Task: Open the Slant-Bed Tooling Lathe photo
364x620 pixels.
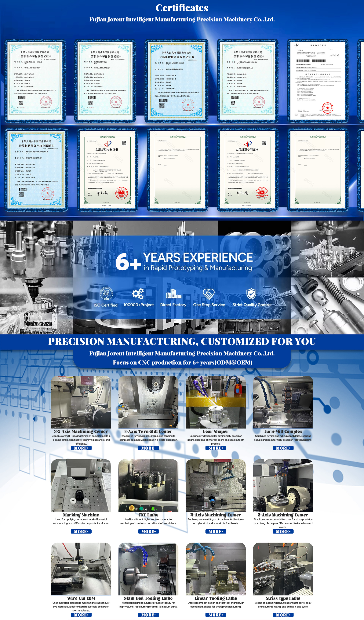Action: [x=148, y=569]
